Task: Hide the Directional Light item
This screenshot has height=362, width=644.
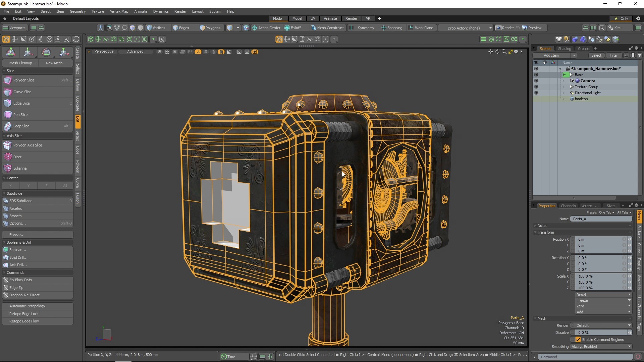Action: (536, 93)
